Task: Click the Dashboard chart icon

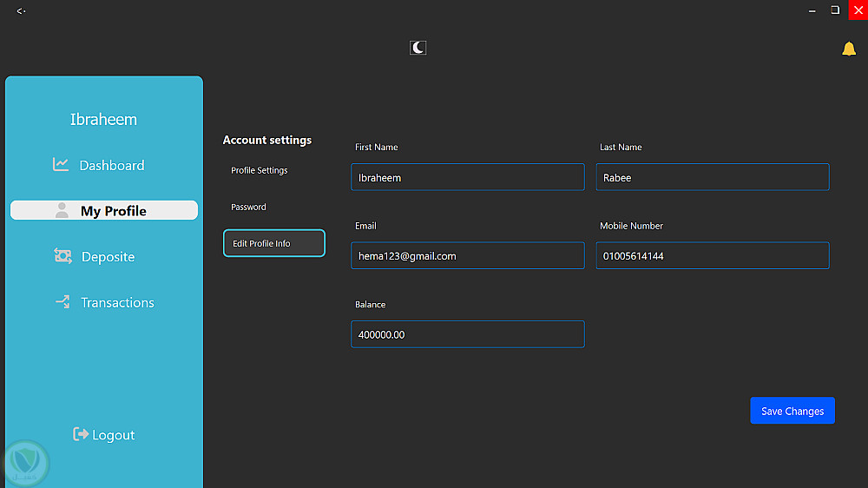Action: (x=61, y=164)
